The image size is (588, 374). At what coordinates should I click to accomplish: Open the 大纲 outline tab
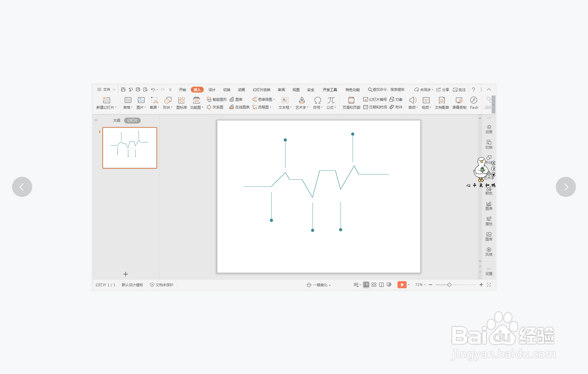coord(116,120)
